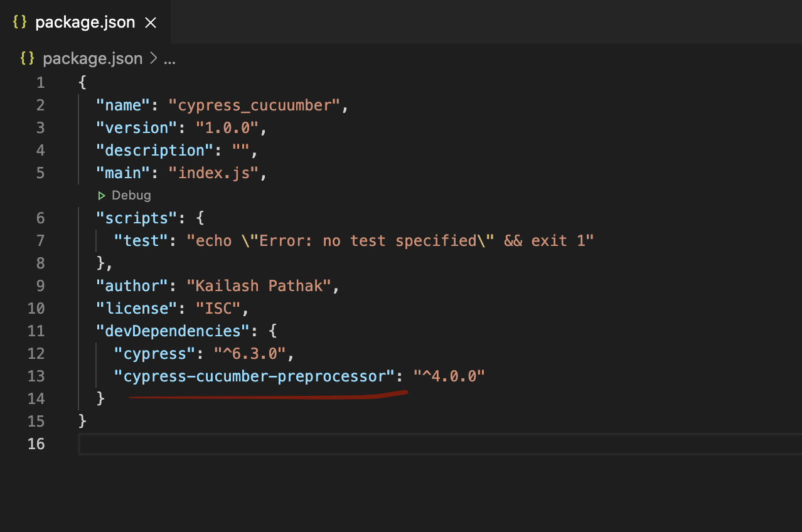Close the package.json tab
Screen dimensions: 802x532
point(151,23)
